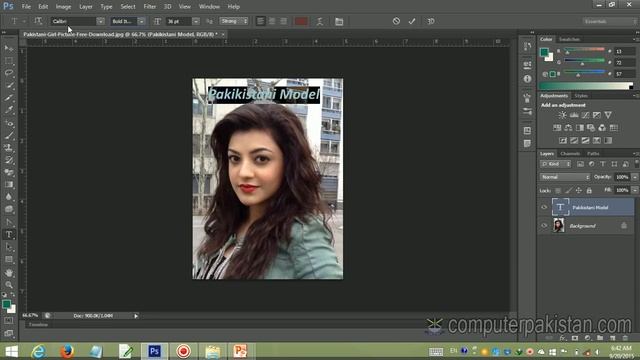
Task: Select the Path Selection tool
Action: [x=9, y=247]
